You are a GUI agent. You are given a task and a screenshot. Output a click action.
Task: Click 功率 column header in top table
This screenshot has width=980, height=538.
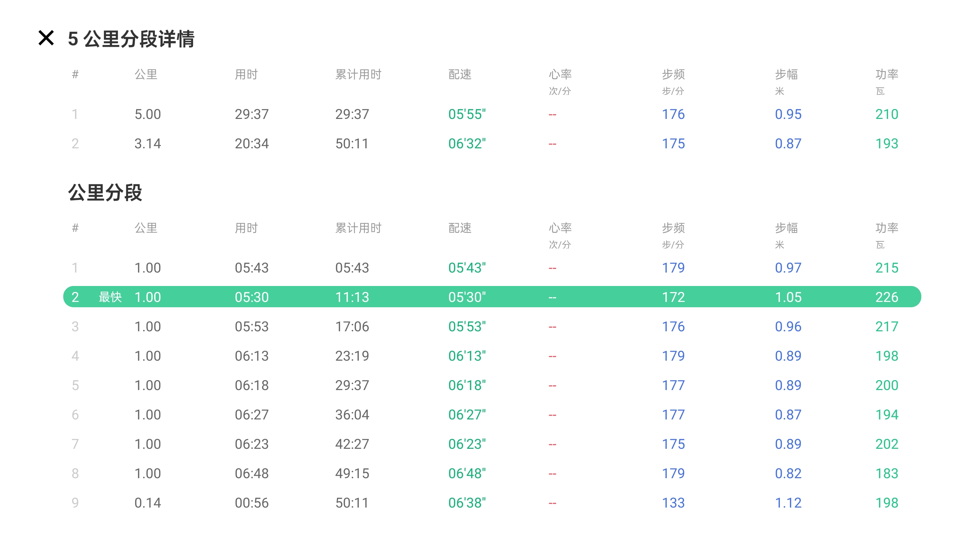point(886,74)
